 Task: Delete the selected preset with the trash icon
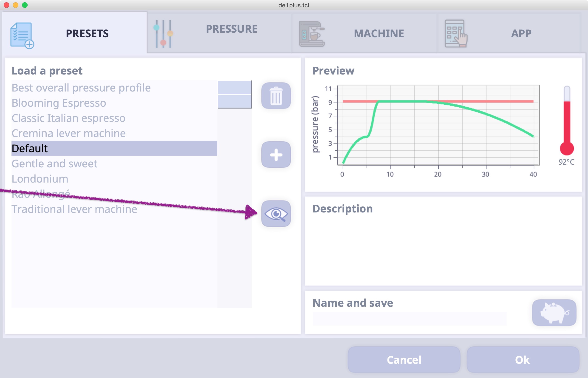pyautogui.click(x=276, y=95)
